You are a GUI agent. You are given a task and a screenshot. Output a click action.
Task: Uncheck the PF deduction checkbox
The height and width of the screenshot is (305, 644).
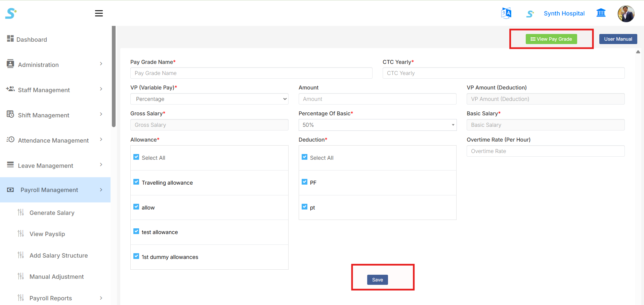click(304, 182)
